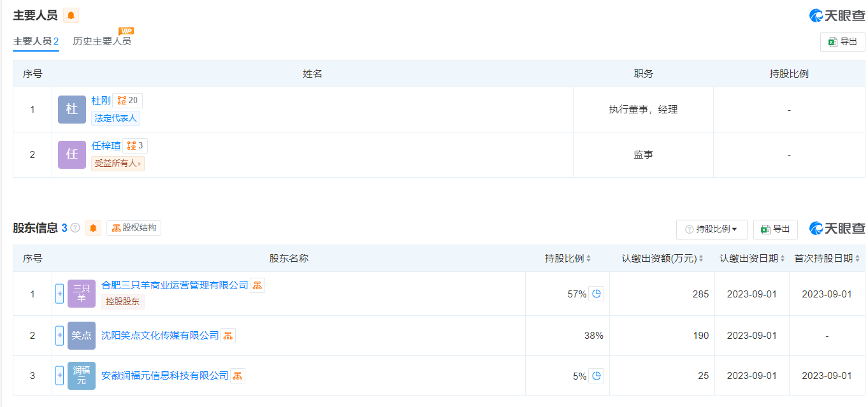This screenshot has height=407, width=868.
Task: Click pie chart icon beside 5% shareholding
Action: pyautogui.click(x=596, y=376)
